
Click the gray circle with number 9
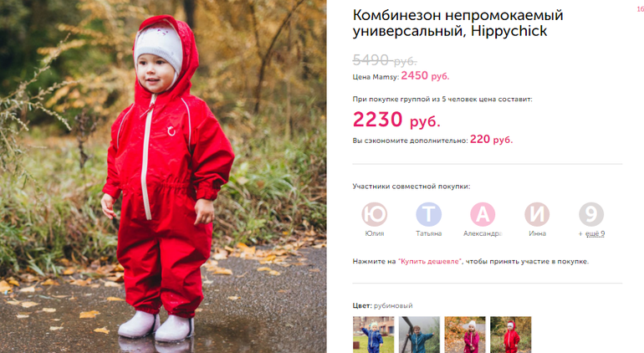[x=591, y=214]
